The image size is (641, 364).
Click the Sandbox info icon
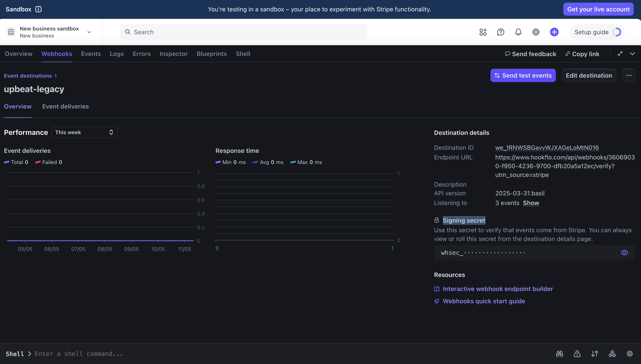pyautogui.click(x=38, y=9)
